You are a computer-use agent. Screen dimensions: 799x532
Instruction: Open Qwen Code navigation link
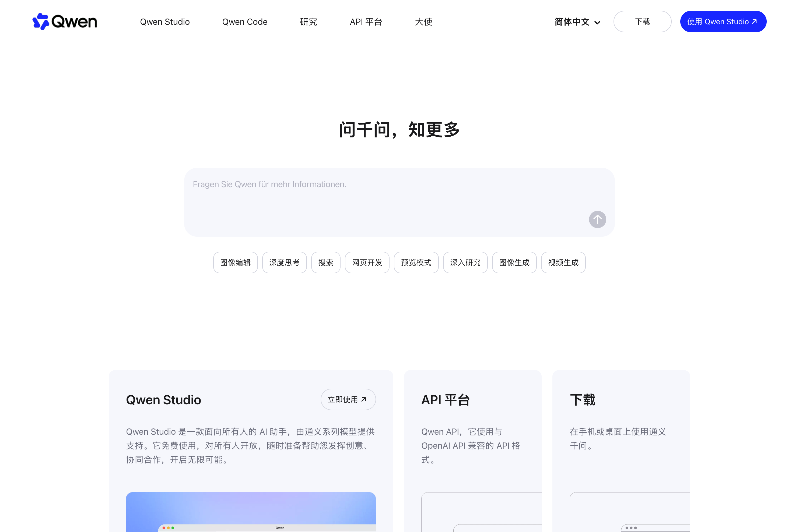[244, 22]
